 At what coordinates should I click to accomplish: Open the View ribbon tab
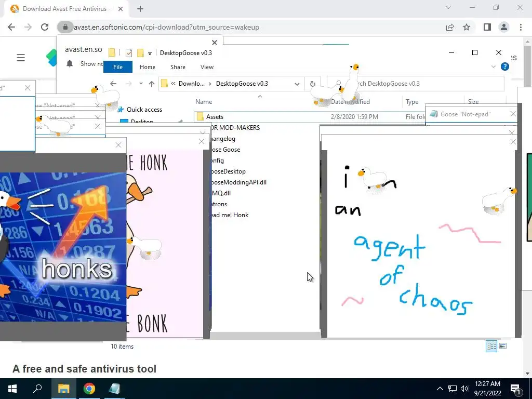(207, 67)
